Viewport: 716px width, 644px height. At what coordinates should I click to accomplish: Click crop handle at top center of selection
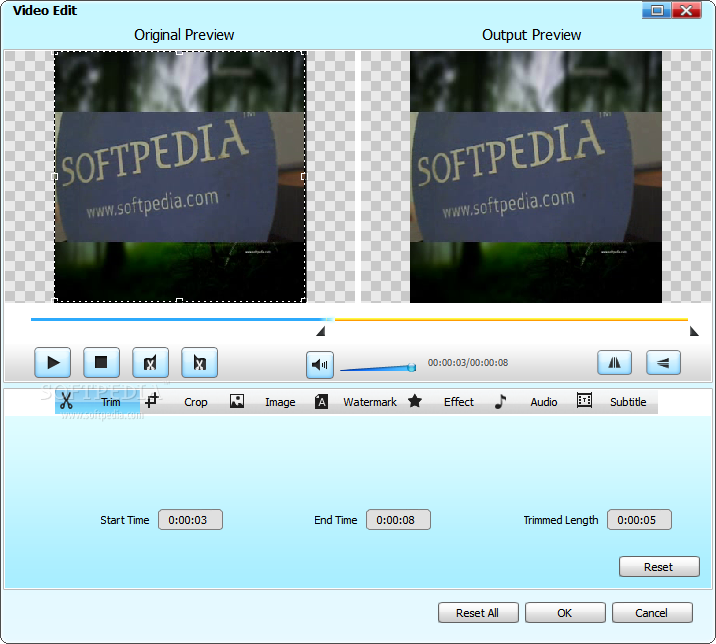click(x=179, y=53)
